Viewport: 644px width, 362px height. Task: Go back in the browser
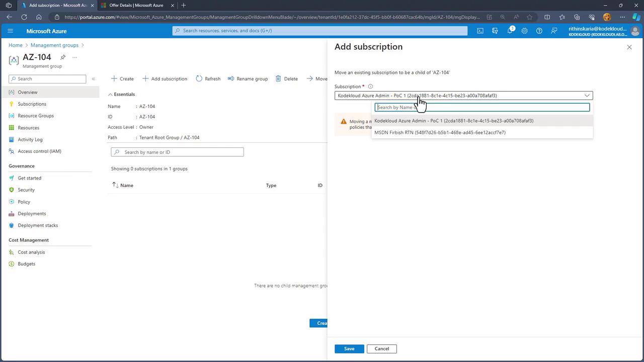pos(9,17)
